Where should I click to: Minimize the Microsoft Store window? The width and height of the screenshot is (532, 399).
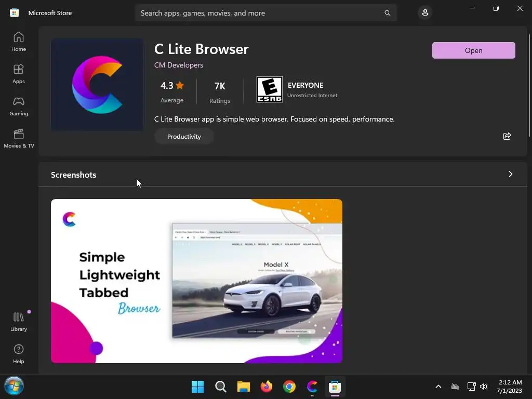pos(472,8)
